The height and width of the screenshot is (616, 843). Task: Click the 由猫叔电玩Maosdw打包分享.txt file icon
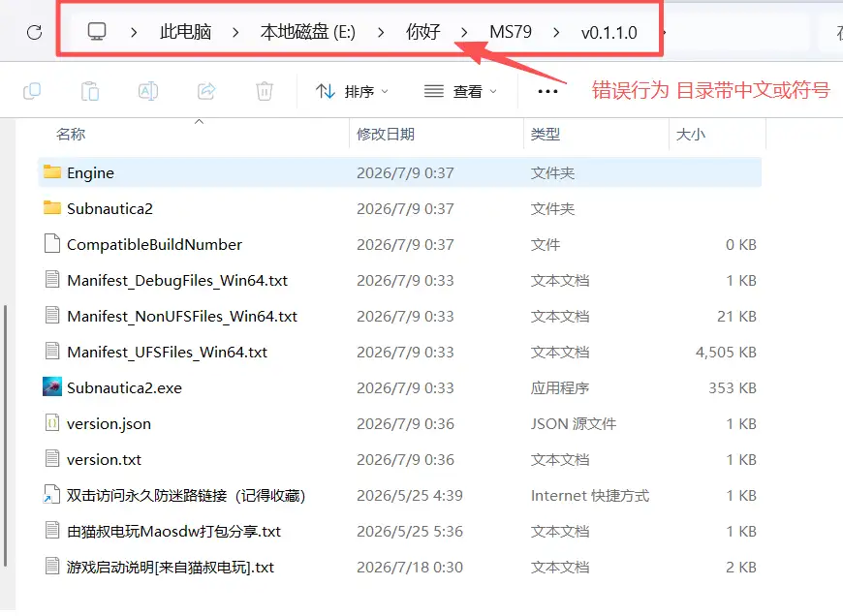coord(52,531)
